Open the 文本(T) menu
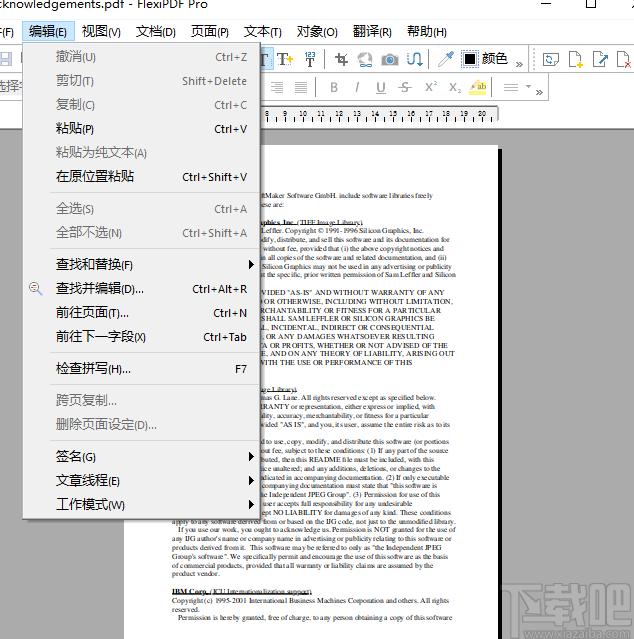 tap(263, 31)
